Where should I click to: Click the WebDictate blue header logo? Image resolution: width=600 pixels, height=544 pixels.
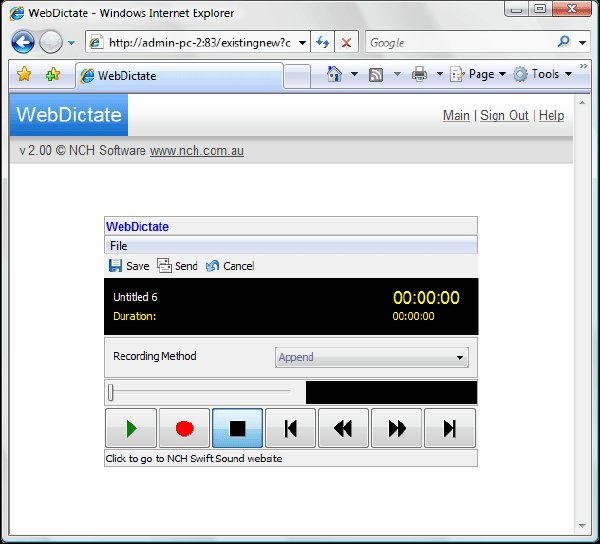pos(69,115)
